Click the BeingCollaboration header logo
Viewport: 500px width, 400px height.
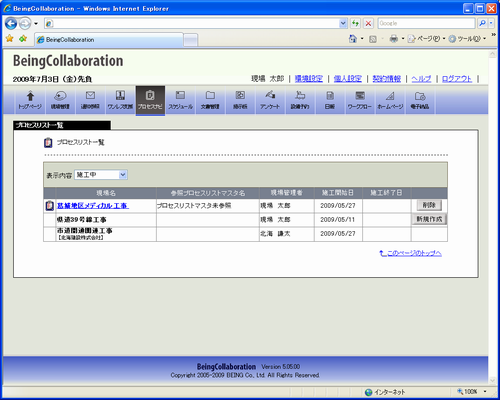tap(68, 61)
